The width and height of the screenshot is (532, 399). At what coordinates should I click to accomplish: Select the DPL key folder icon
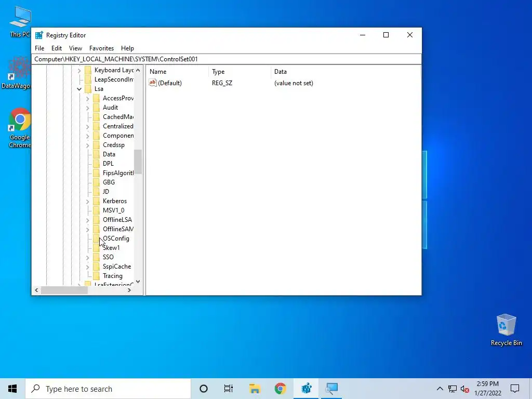pos(96,164)
